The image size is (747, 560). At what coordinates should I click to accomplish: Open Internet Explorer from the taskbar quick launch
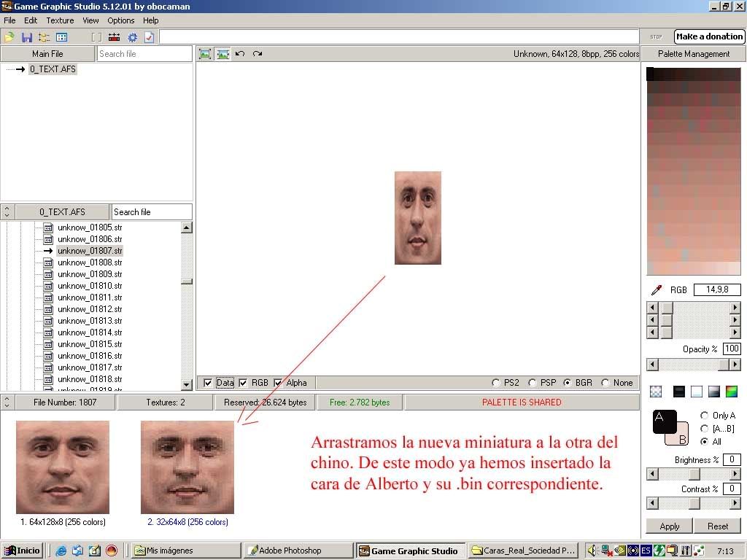pyautogui.click(x=61, y=551)
